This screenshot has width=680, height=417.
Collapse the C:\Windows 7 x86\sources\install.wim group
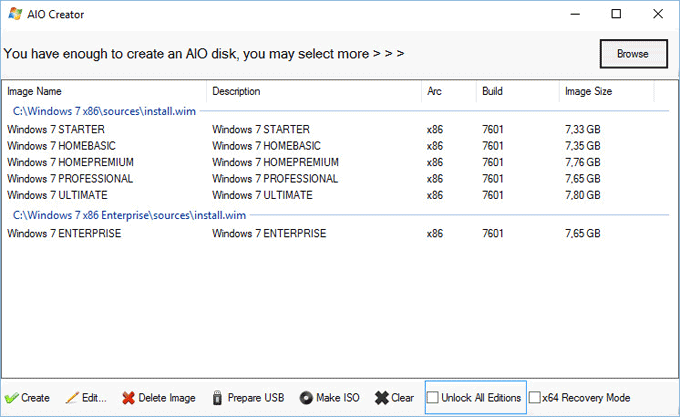pos(104,111)
